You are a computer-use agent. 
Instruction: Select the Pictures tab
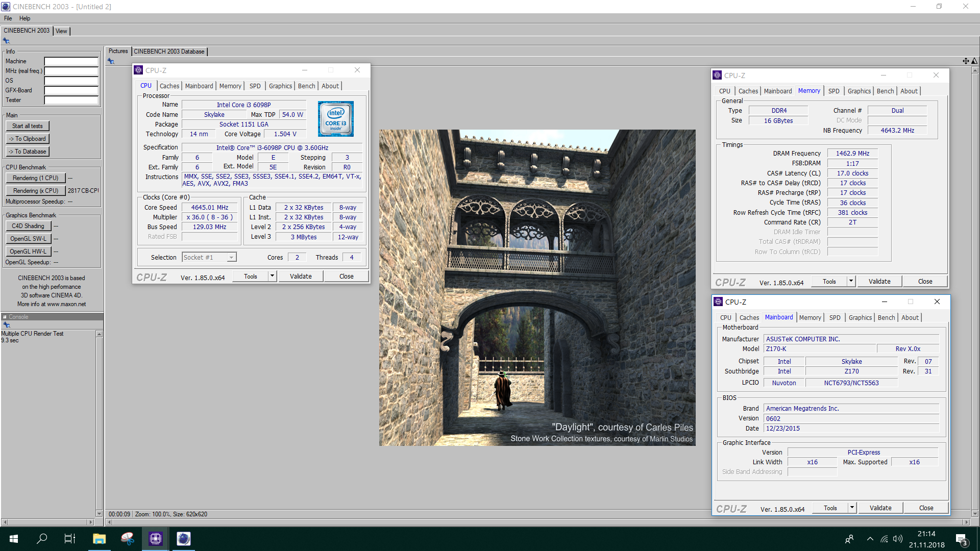118,51
